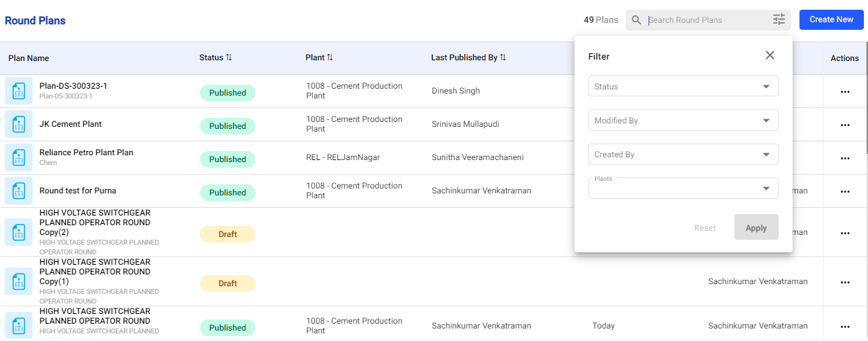Screen dimensions: 868x341
Task: Focus the Search Round Plans field
Action: coord(708,20)
